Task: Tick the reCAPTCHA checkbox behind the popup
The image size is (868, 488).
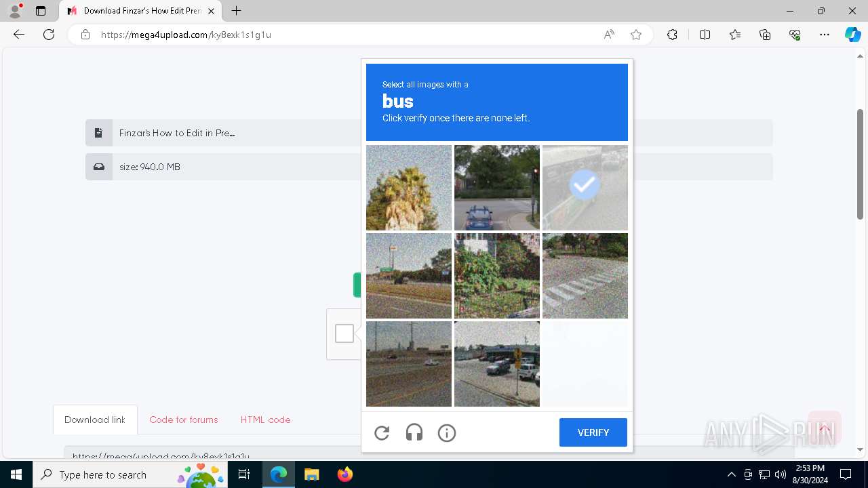Action: pos(344,333)
